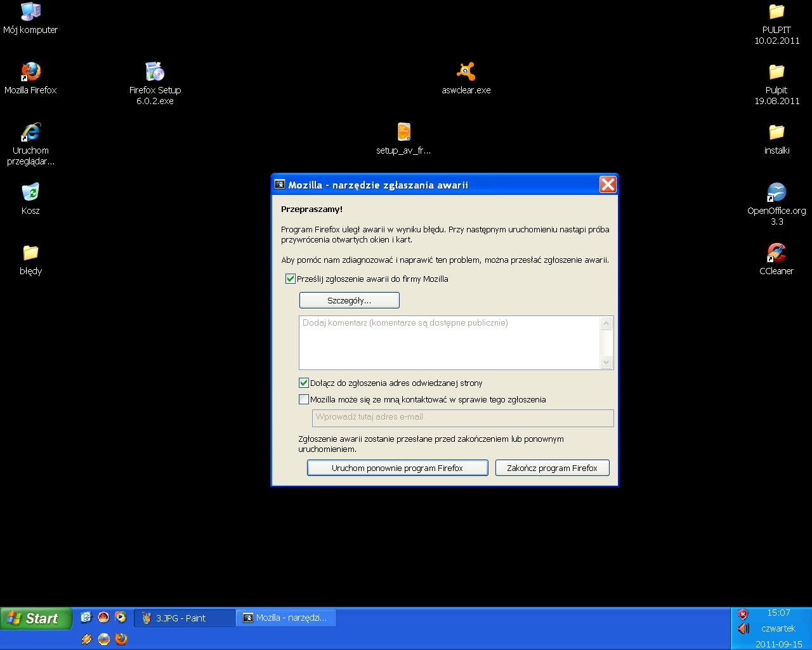Click into the Dodaj komentarz text area
Viewport: 812px width, 650px height.
coord(449,343)
